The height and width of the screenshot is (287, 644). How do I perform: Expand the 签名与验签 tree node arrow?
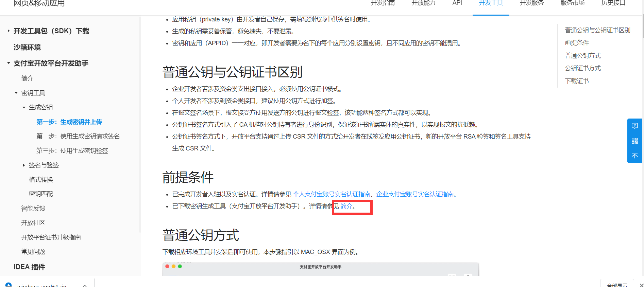click(24, 165)
